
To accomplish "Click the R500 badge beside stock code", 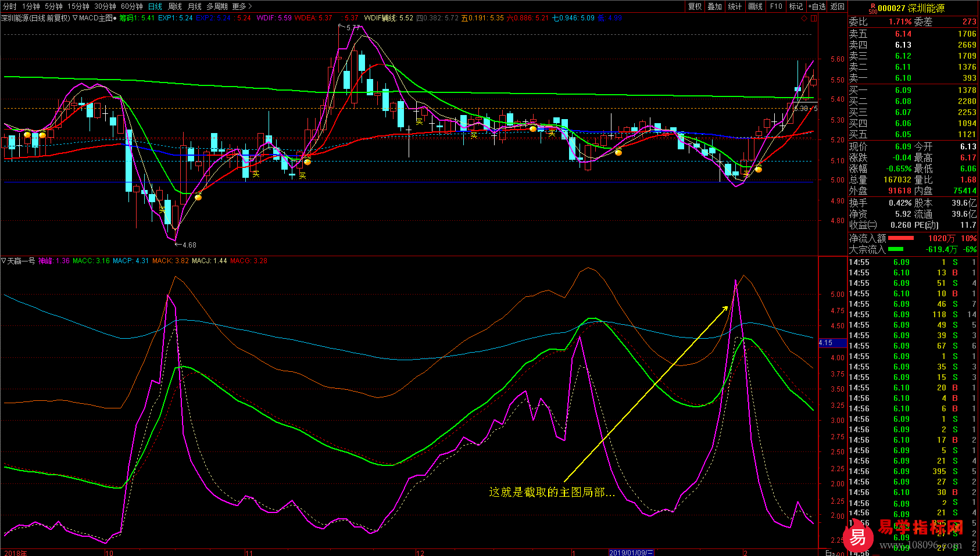I will click(x=872, y=8).
